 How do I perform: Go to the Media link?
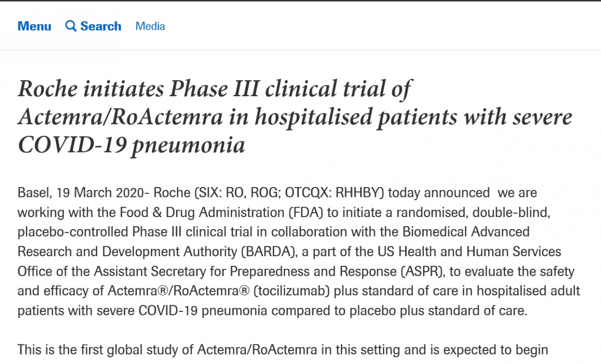(150, 27)
